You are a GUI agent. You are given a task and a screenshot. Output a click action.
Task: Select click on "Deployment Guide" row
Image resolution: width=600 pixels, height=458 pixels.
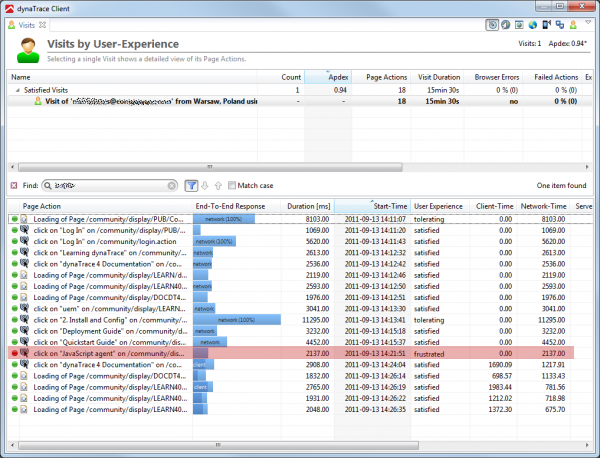coord(300,331)
